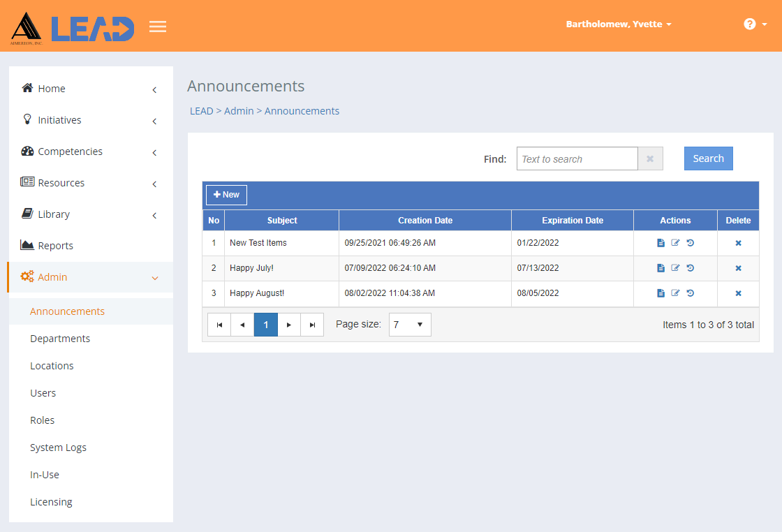Viewport: 782px width, 532px height.
Task: Go to last page of the grid
Action: [x=312, y=325]
